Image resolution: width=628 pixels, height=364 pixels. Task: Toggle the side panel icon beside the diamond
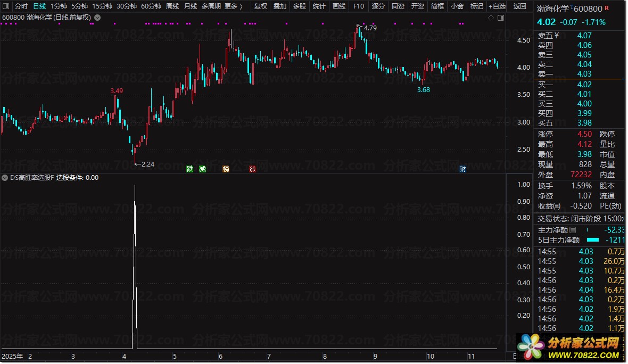point(501,18)
